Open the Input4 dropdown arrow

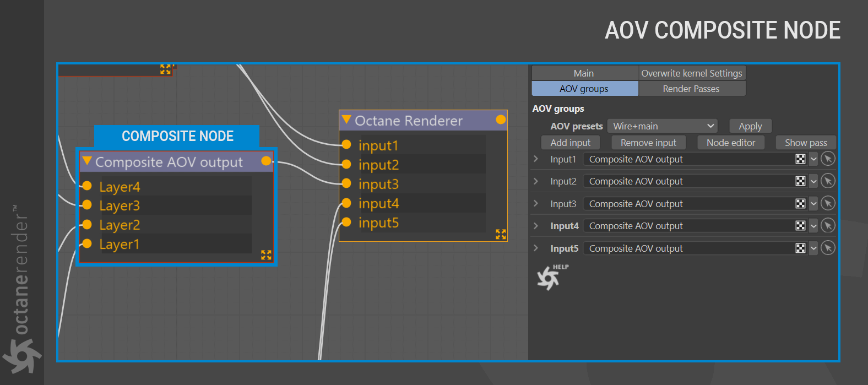click(813, 226)
